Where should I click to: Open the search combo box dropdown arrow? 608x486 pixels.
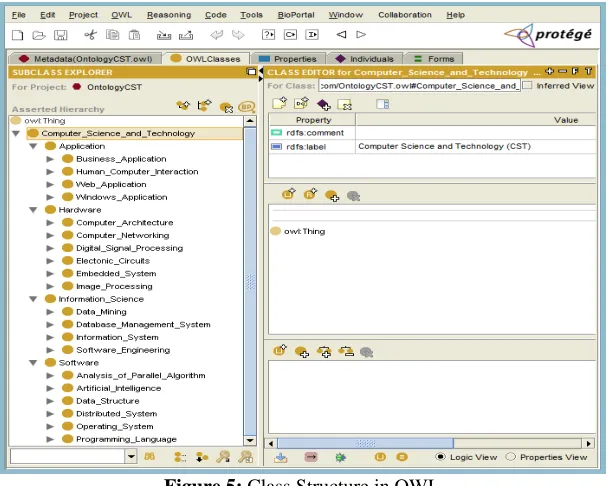(x=131, y=456)
